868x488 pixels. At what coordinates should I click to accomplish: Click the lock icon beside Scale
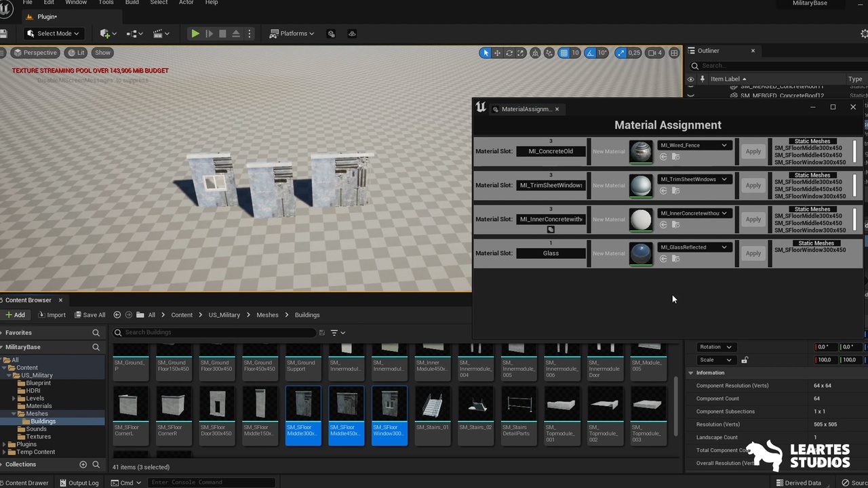pyautogui.click(x=745, y=360)
